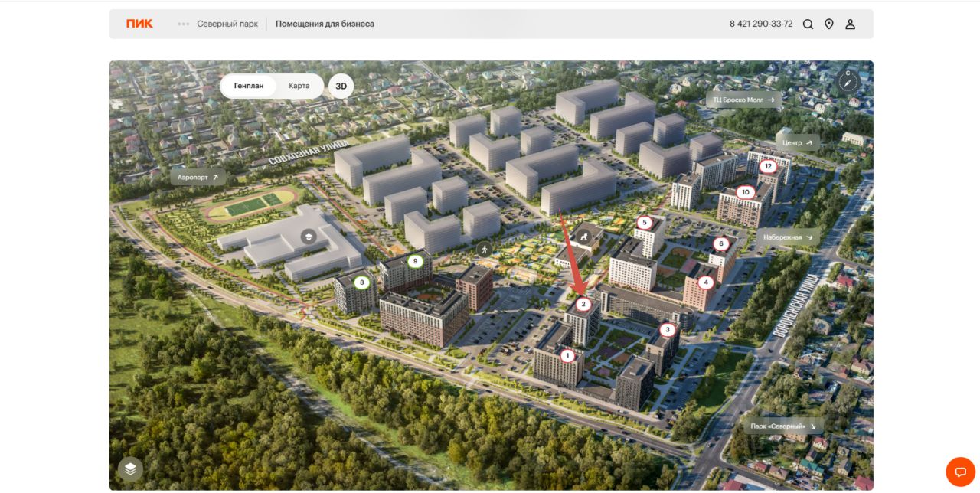Switch to the Генплан view
The height and width of the screenshot is (493, 980).
(249, 86)
